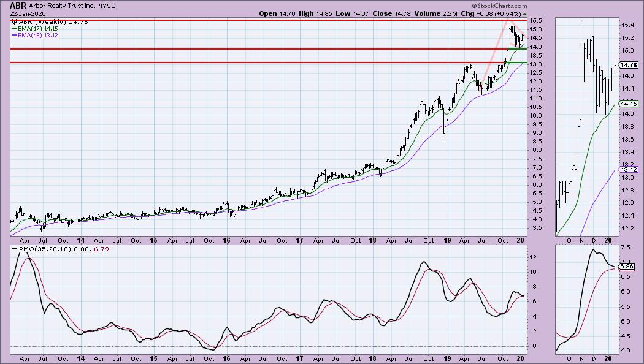Click the Low 14.67 value
The image size is (644, 364).
coord(352,13)
